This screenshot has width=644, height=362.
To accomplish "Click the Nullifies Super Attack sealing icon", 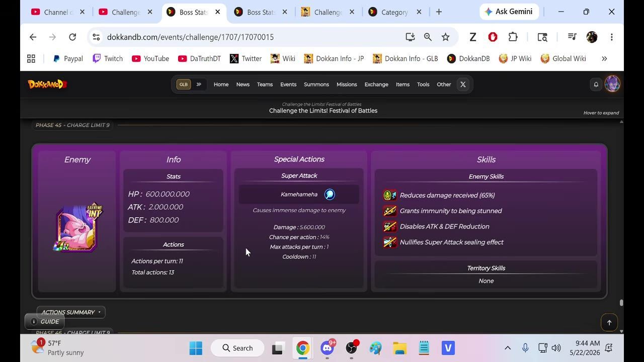I will coord(390,242).
